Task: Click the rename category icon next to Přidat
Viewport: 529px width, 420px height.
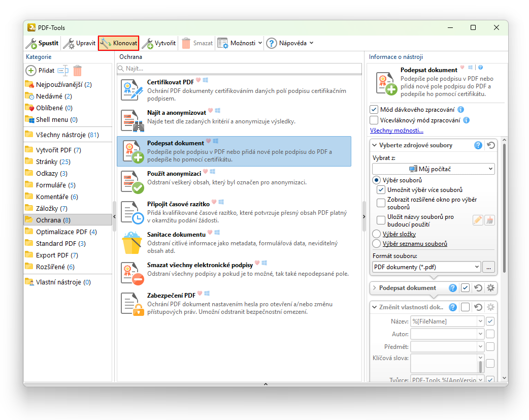Action: click(x=63, y=70)
